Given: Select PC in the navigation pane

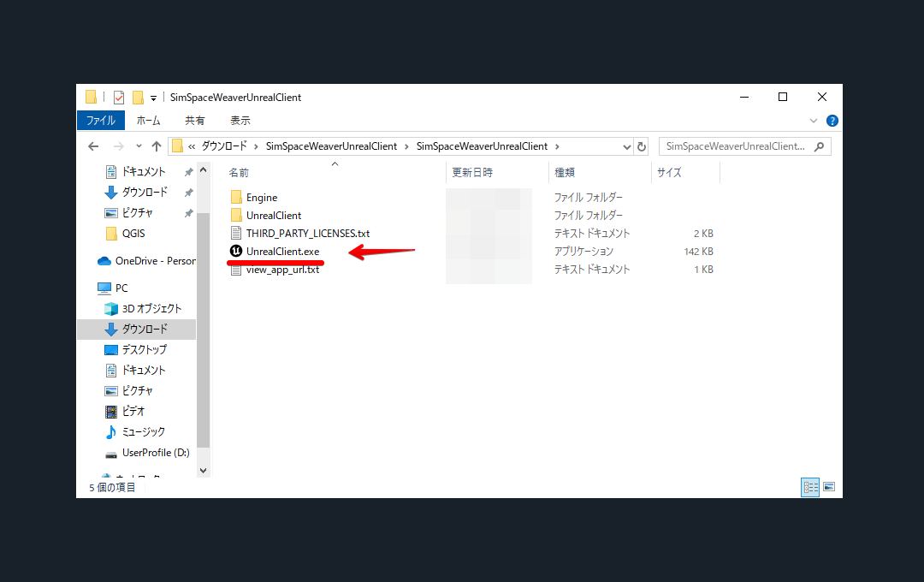Looking at the screenshot, I should click(x=121, y=288).
